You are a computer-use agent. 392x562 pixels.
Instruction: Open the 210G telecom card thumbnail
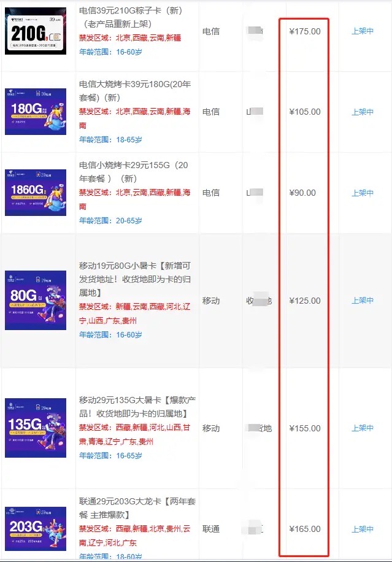point(36,31)
